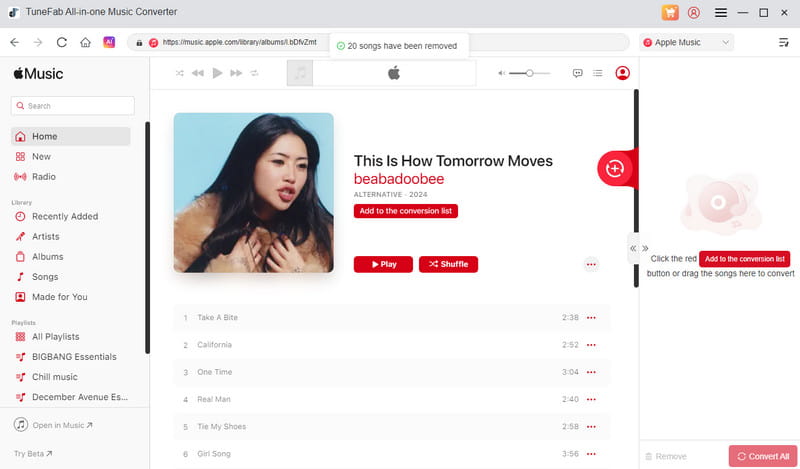The height and width of the screenshot is (469, 800).
Task: Open the conversion queue list icon
Action: (x=784, y=42)
